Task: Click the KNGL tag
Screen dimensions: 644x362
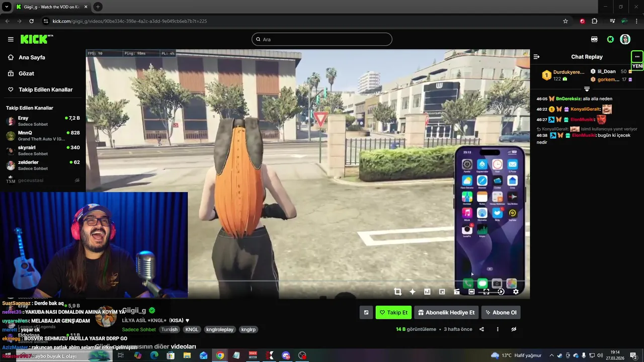Action: tap(192, 329)
